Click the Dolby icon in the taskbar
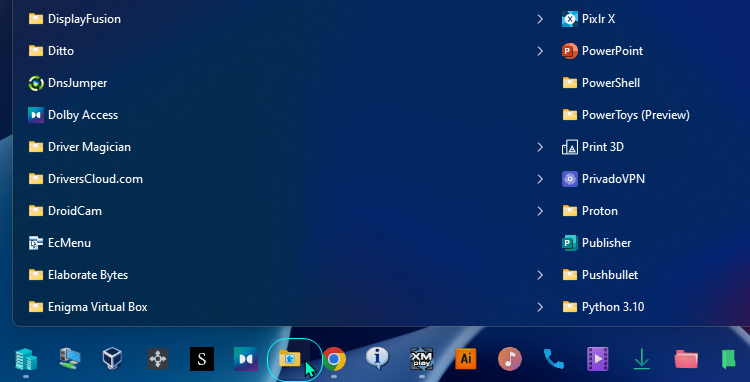This screenshot has width=750, height=382. (246, 359)
